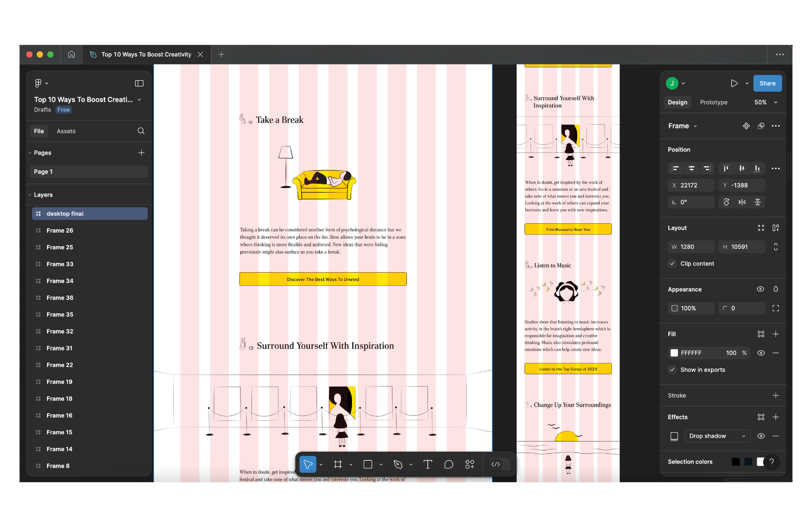Select the Rectangle tool
The image size is (812, 525).
click(368, 464)
